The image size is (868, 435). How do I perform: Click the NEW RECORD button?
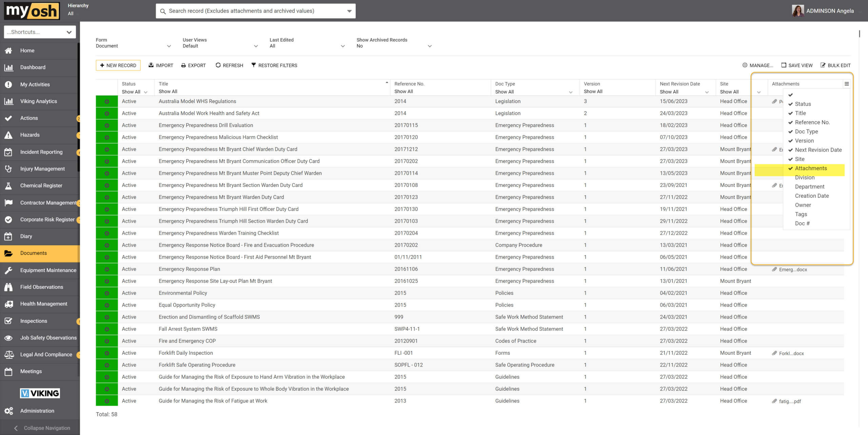[x=118, y=65]
